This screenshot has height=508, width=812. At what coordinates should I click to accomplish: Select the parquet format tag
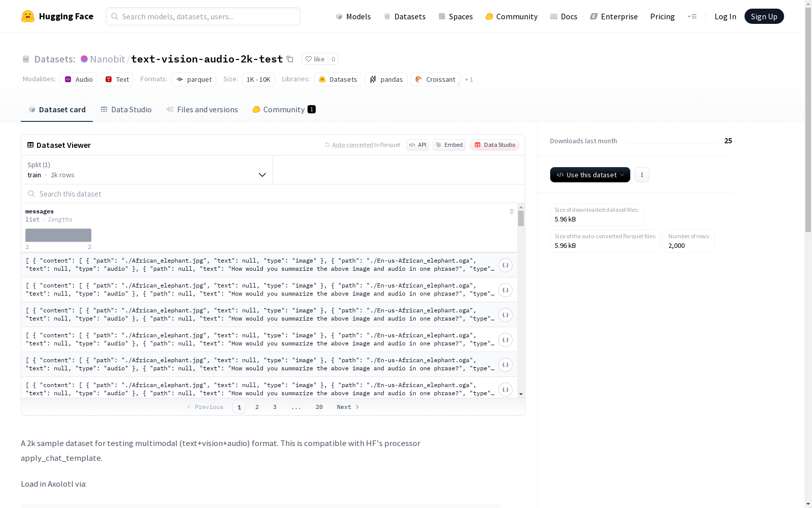[194, 79]
